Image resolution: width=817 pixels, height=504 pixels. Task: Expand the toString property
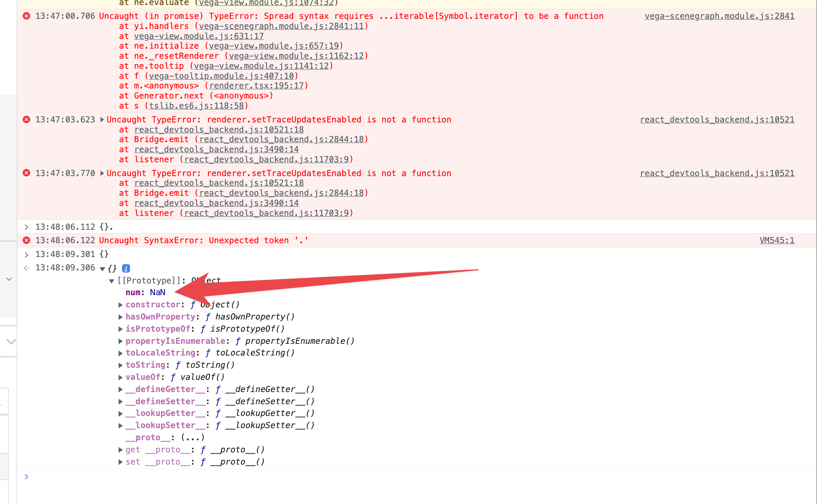pos(120,365)
